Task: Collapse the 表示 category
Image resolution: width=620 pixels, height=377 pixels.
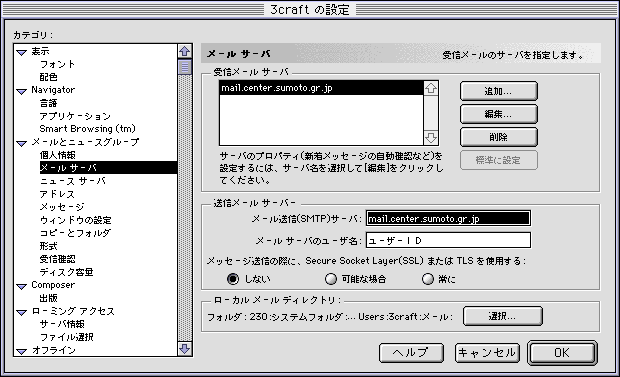Action: tap(21, 52)
